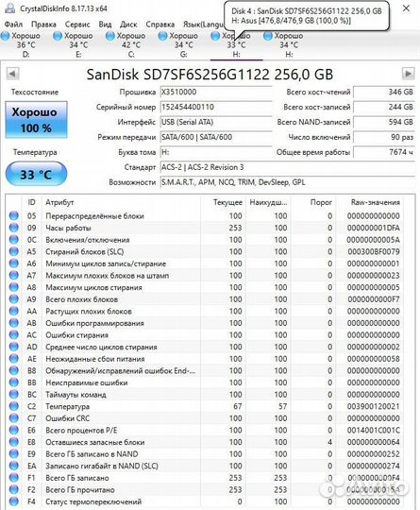This screenshot has width=420, height=510.
Task: Select H: disk tab at 33 °C
Action: pos(236,45)
